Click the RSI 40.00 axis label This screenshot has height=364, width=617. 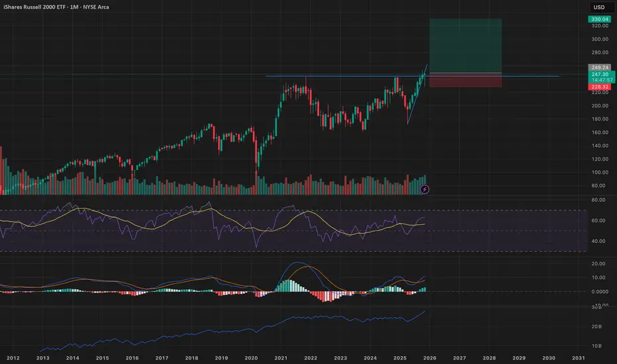pos(598,241)
